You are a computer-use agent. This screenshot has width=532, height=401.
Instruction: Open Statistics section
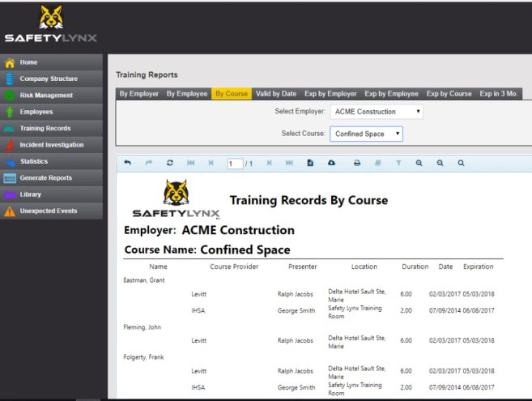click(x=51, y=161)
